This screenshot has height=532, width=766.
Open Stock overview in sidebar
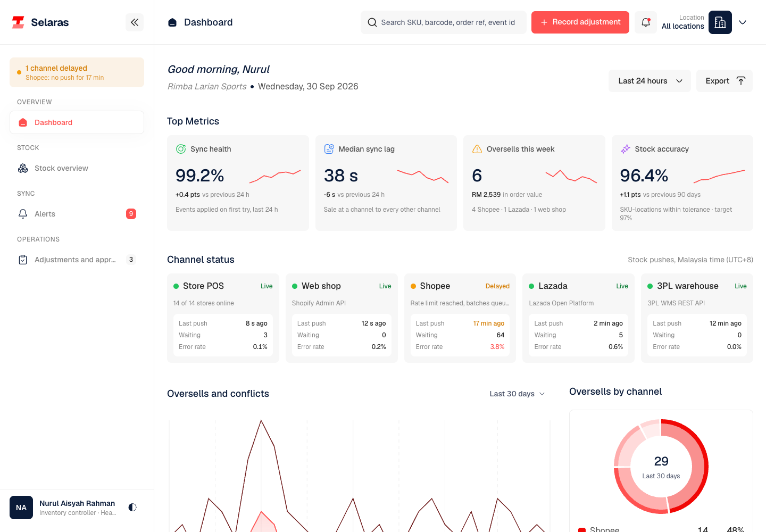pyautogui.click(x=77, y=168)
